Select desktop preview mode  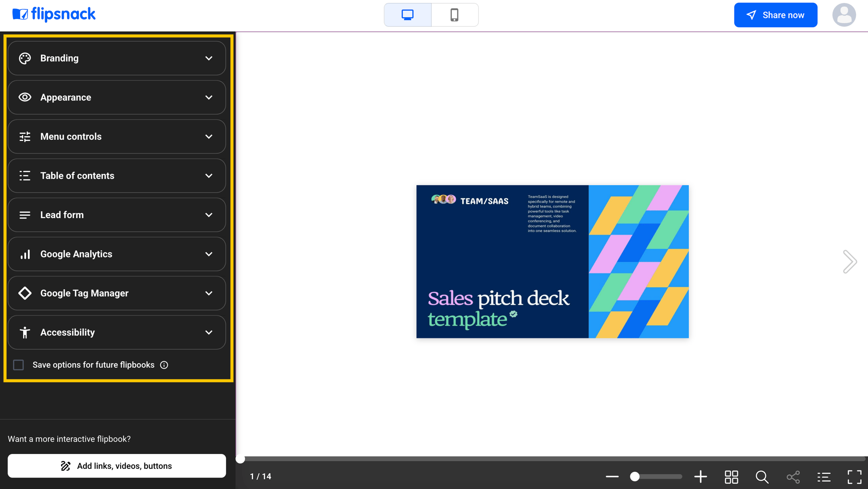coord(407,14)
